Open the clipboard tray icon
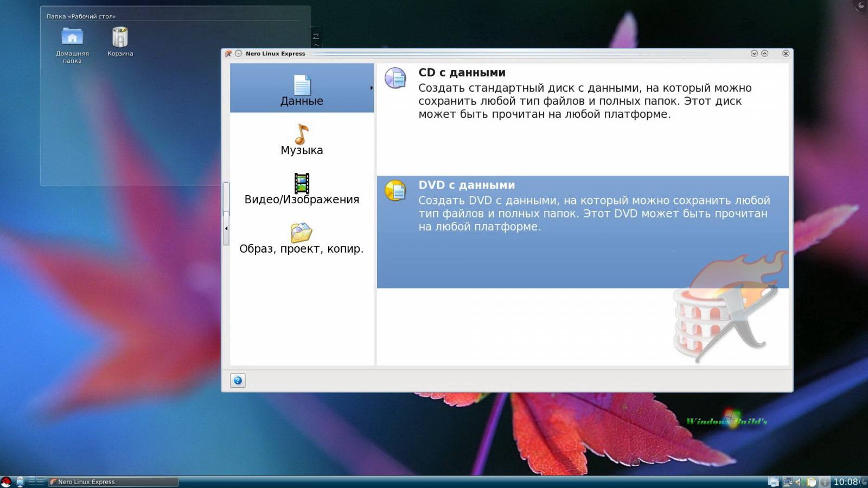The image size is (868, 488). coord(812,481)
